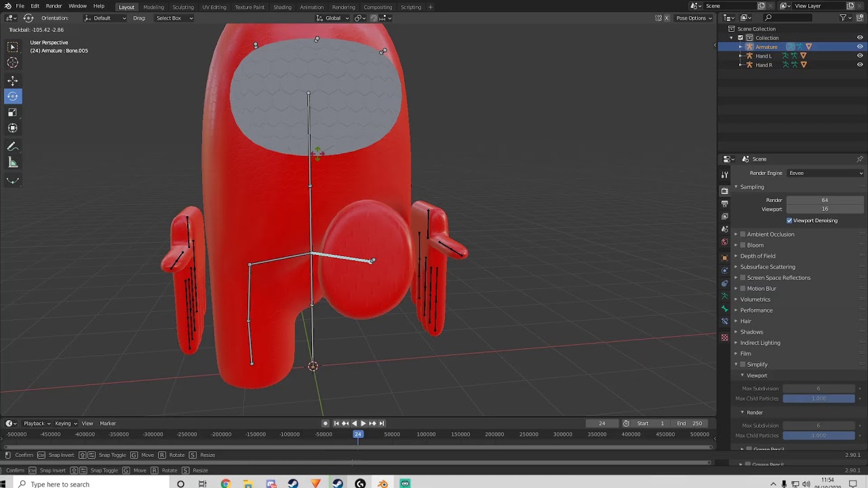The height and width of the screenshot is (488, 868).
Task: Open the Drag Select Box dropdown
Action: click(x=174, y=18)
